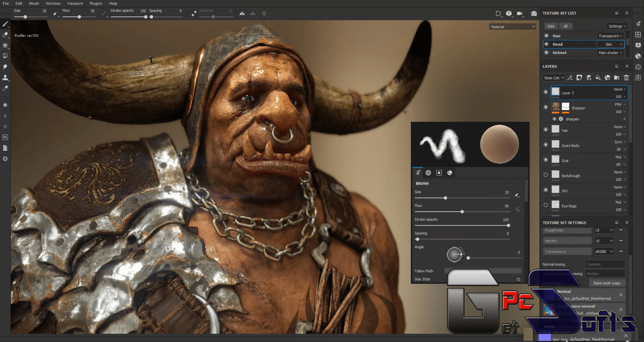Remove the sharpen filter effect

625,119
